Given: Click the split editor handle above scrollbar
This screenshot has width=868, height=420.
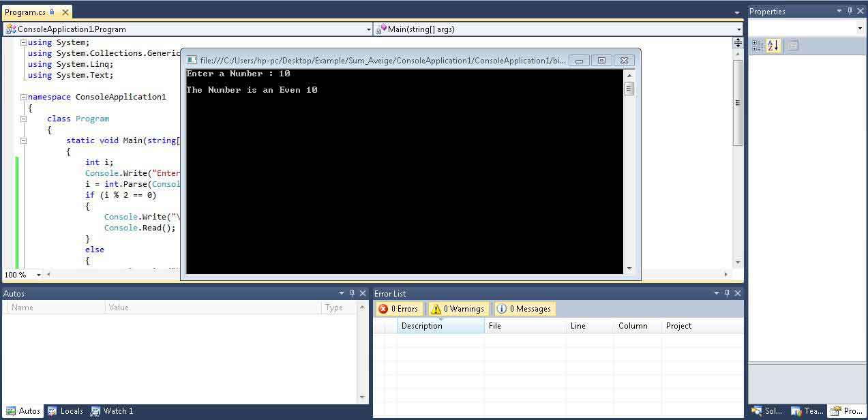Looking at the screenshot, I should tap(738, 42).
